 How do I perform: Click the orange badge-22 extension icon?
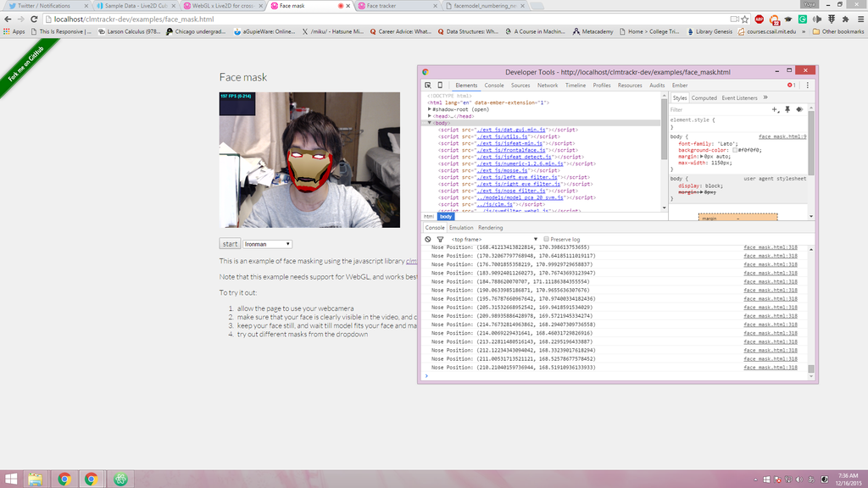tap(774, 19)
